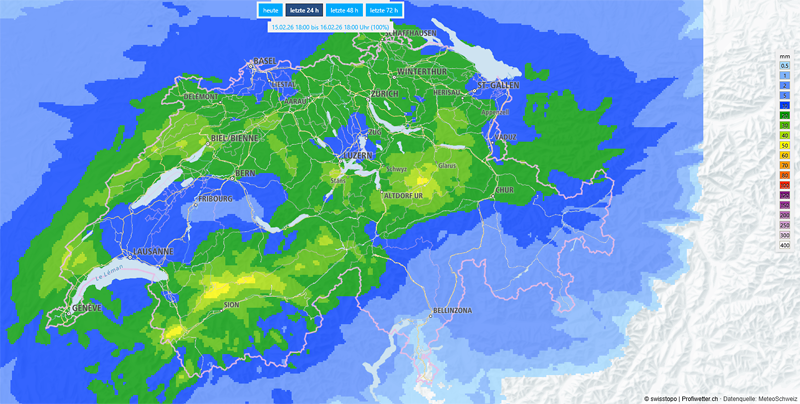Click the Stans label on the map
Image resolution: width=800 pixels, height=404 pixels.
[338, 181]
